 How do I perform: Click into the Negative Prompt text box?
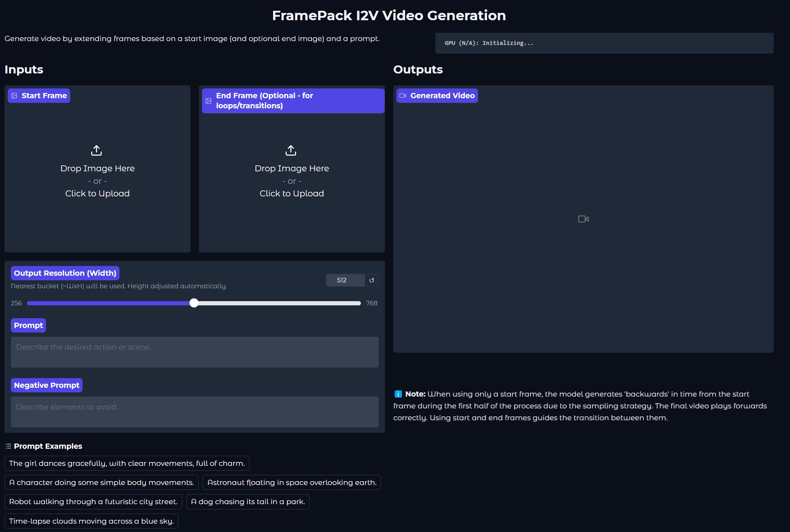[x=194, y=412]
